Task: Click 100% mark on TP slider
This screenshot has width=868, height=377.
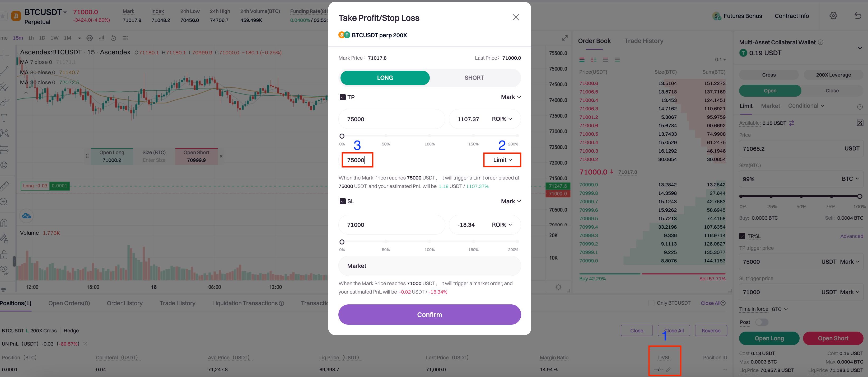Action: point(430,136)
